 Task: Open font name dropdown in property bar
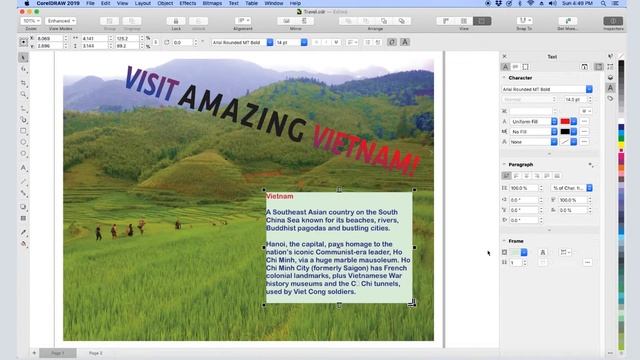tap(270, 42)
